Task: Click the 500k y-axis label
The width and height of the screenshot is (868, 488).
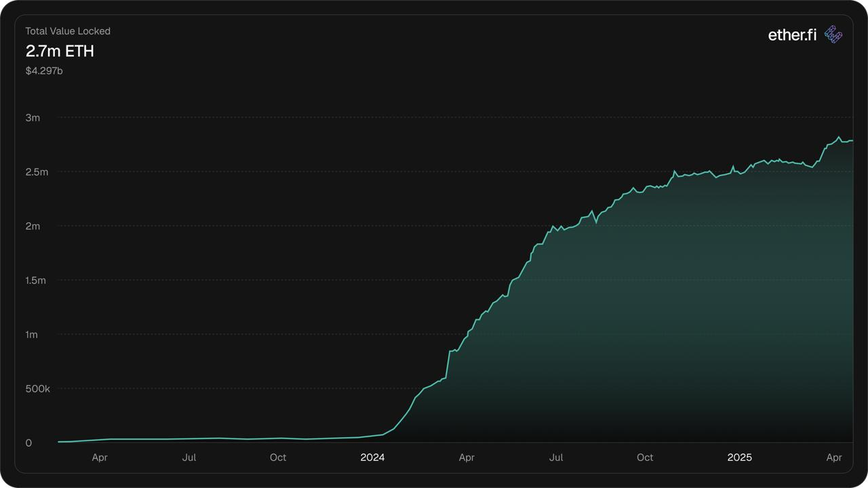Action: coord(38,389)
